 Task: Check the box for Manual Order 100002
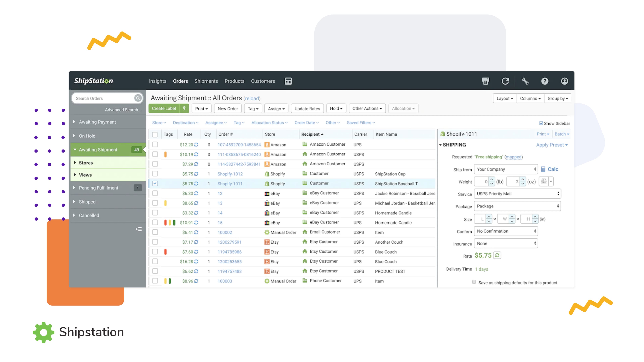click(x=155, y=232)
